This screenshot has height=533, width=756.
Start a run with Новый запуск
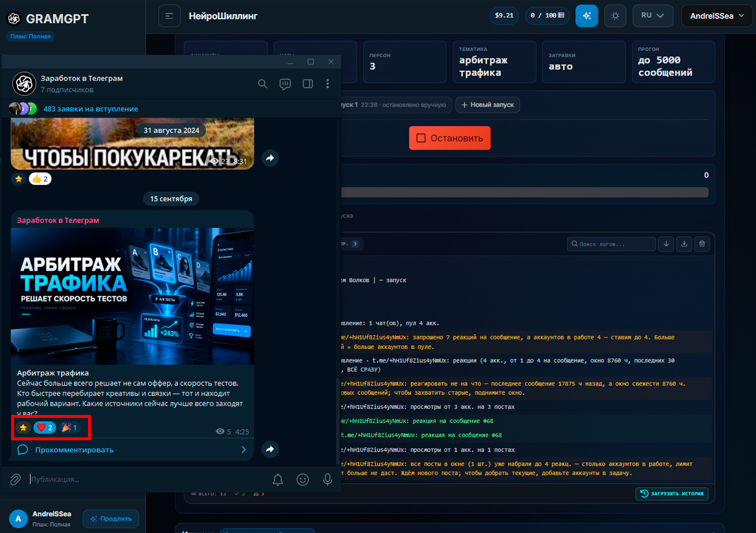tap(488, 105)
